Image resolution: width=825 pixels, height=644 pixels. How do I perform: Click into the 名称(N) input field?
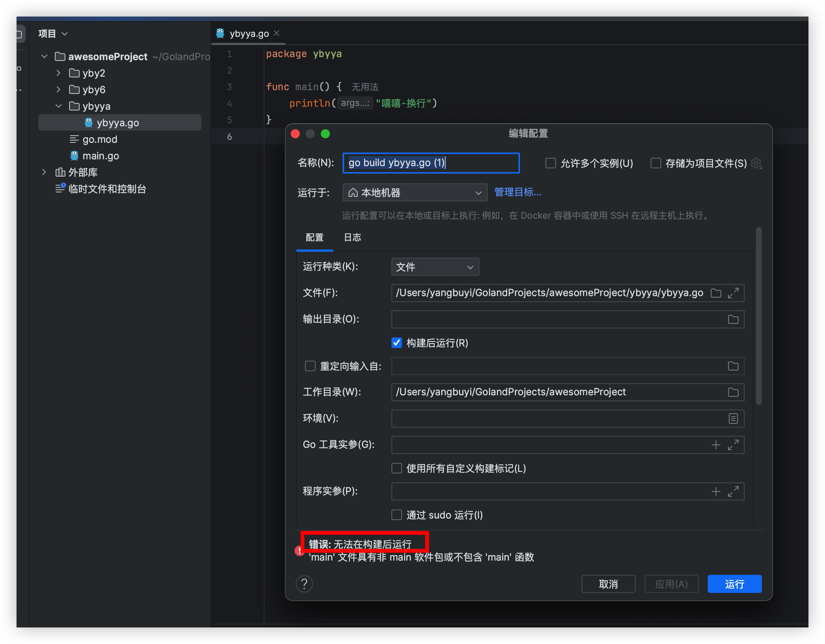click(x=431, y=163)
